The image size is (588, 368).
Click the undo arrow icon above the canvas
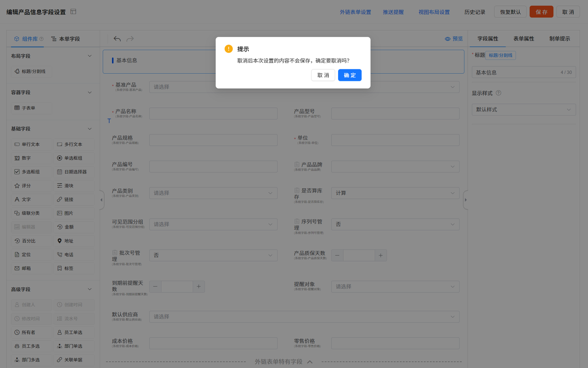(x=117, y=39)
